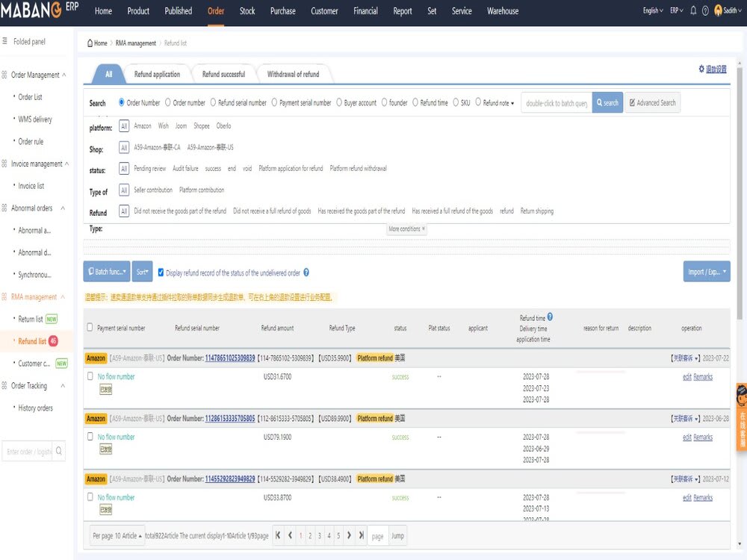Screen dimensions: 747x560
Task: Open the Per page 10 Article dropdown
Action: click(117, 535)
